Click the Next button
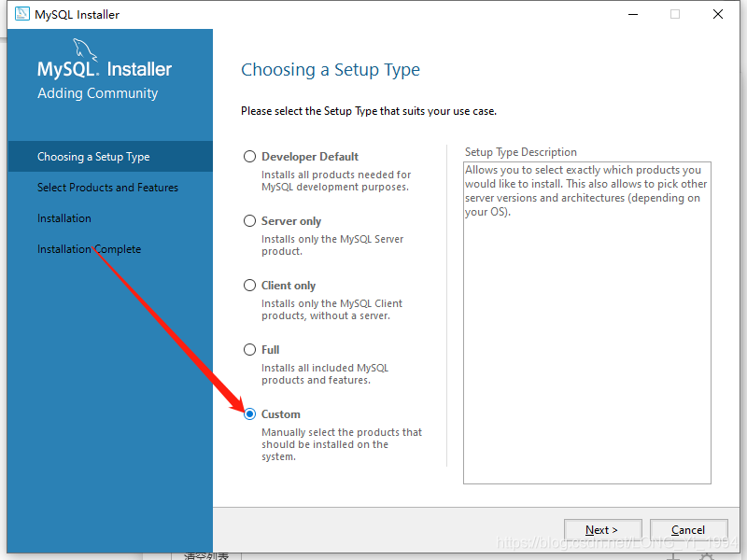 602,530
